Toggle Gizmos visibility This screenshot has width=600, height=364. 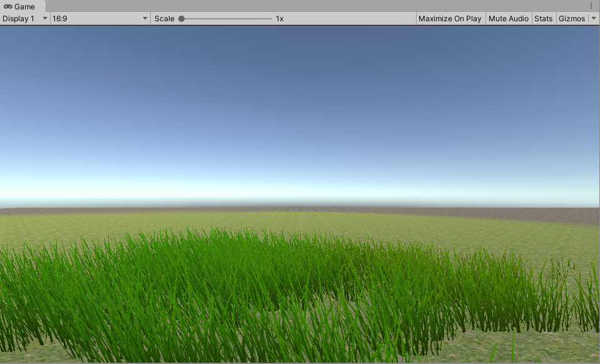click(x=572, y=18)
